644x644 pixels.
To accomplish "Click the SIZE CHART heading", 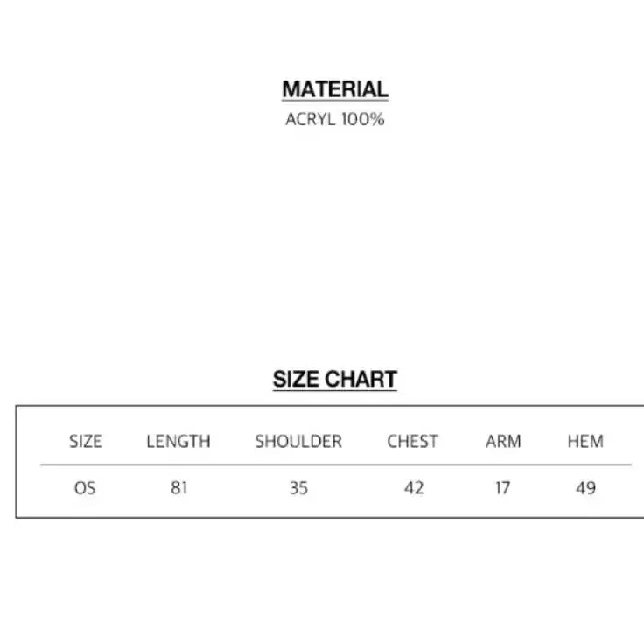I will click(335, 379).
